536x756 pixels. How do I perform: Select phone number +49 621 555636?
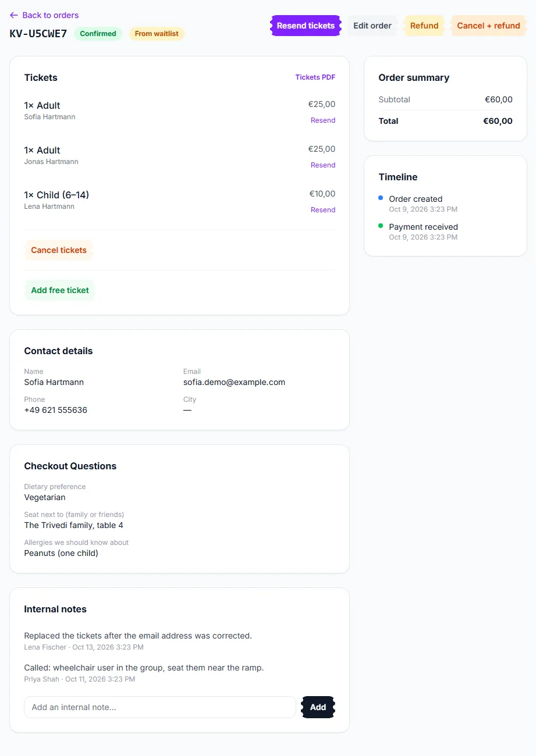pyautogui.click(x=56, y=410)
